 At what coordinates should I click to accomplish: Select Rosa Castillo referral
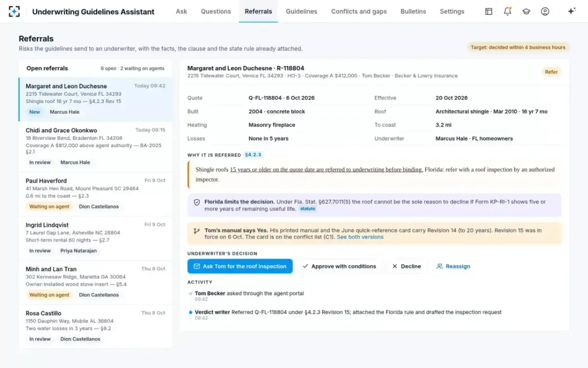click(x=96, y=326)
